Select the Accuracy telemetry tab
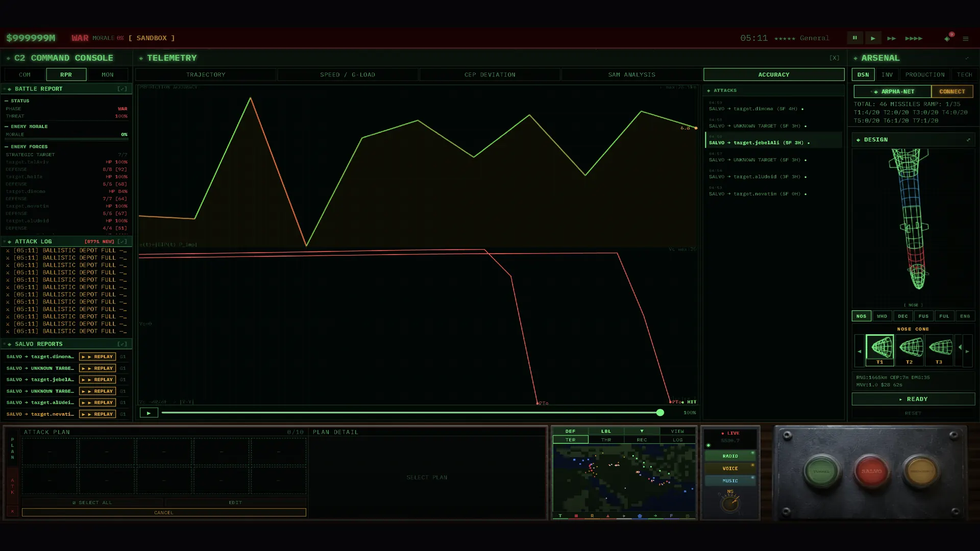 (x=774, y=74)
